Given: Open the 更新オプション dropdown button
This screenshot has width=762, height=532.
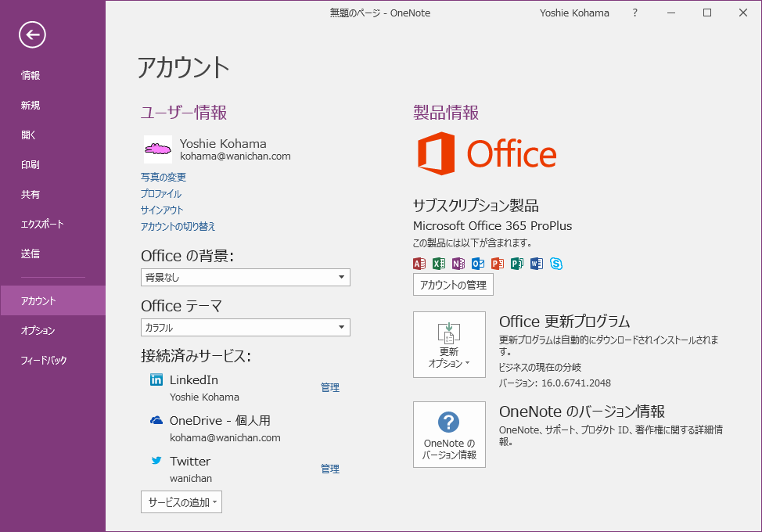Looking at the screenshot, I should 449,344.
